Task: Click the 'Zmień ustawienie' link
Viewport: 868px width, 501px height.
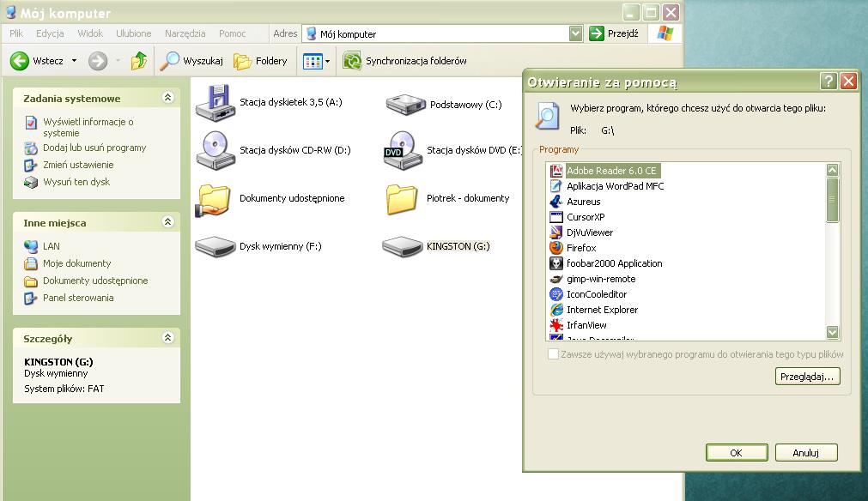Action: [x=78, y=165]
